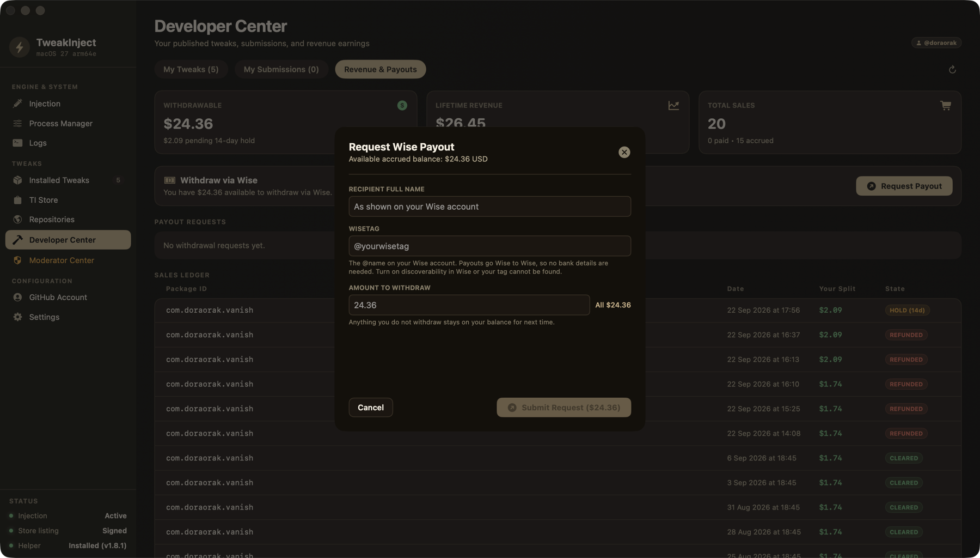This screenshot has width=980, height=558.
Task: Click the State column header
Action: click(x=895, y=289)
